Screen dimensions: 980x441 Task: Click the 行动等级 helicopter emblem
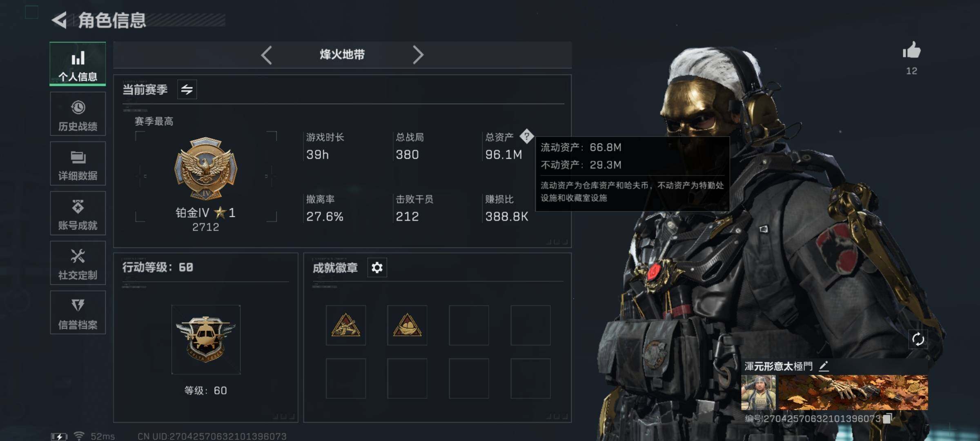click(x=206, y=339)
